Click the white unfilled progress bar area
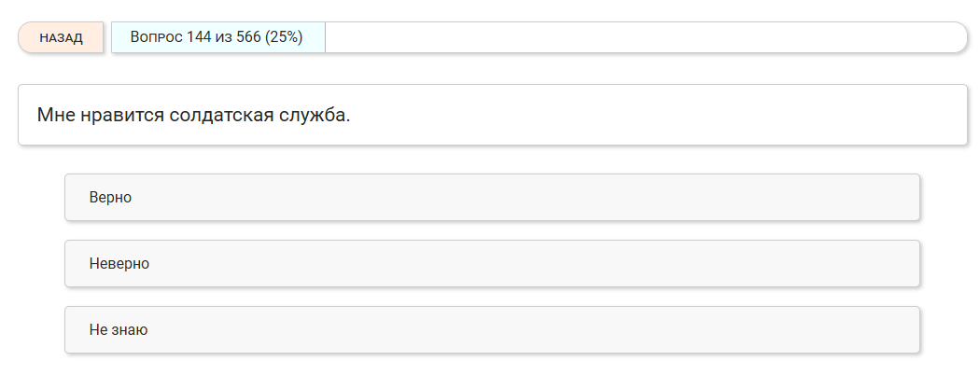980x375 pixels. (x=644, y=37)
